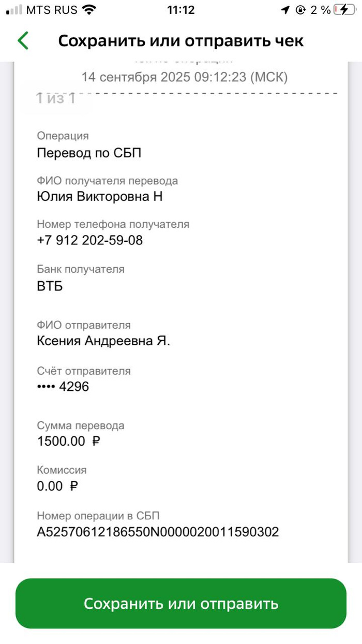Tap the Сохранить или отправить чек title
The width and height of the screenshot is (362, 644).
180,41
